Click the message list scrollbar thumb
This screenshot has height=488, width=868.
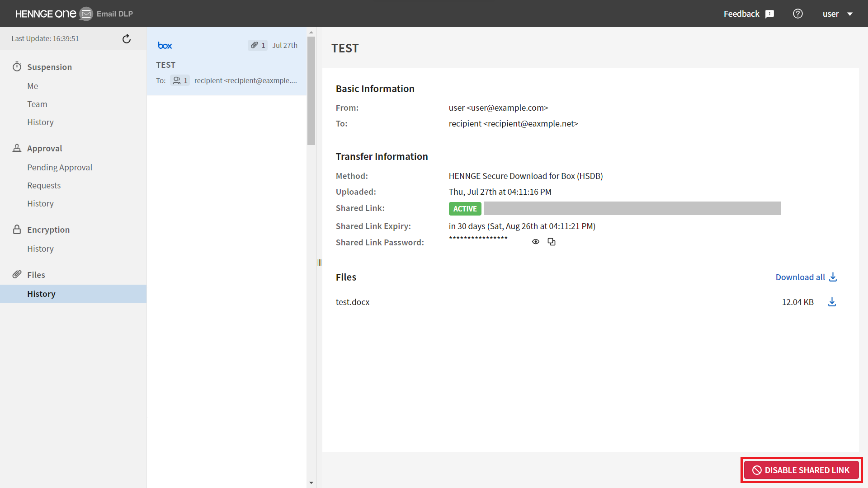click(x=311, y=90)
